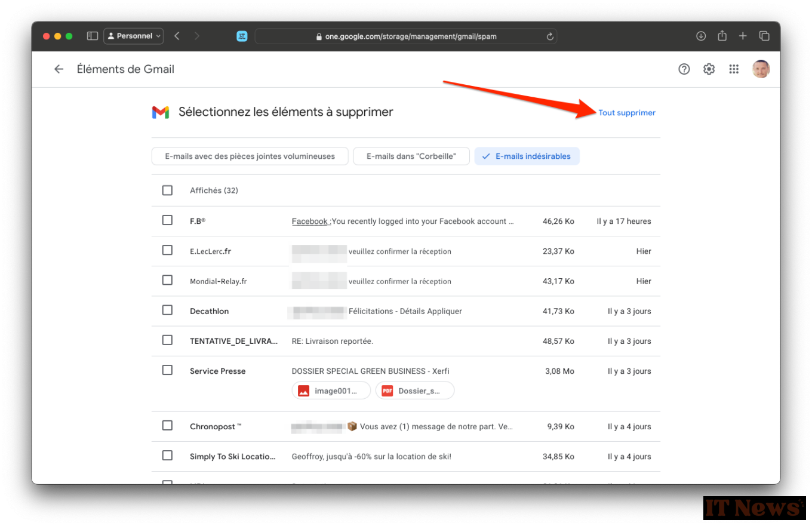
Task: Toggle the Safari sidebar icon
Action: coord(92,36)
